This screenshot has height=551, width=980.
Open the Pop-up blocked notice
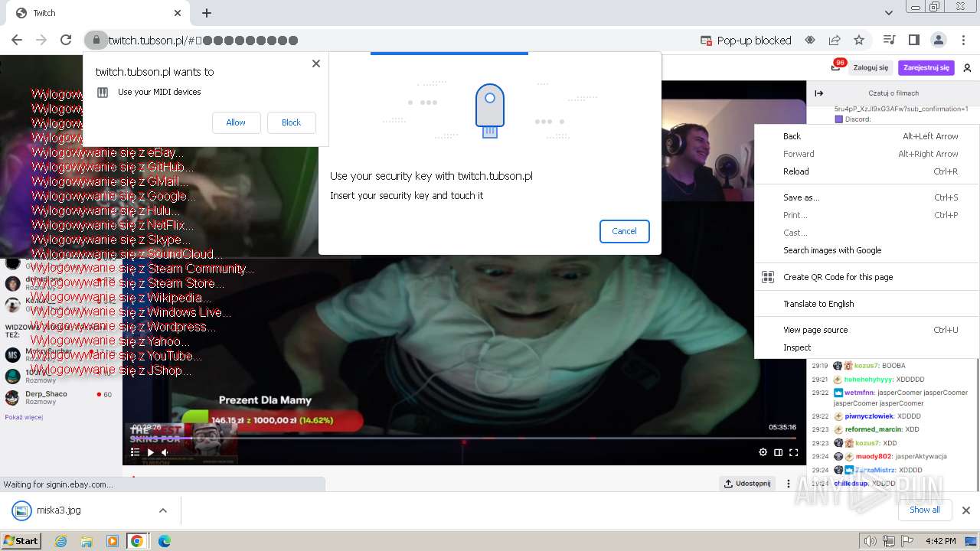(x=746, y=41)
